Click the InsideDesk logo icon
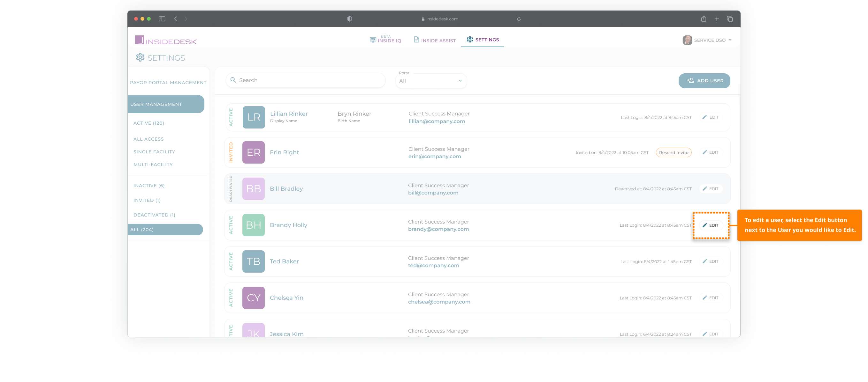 tap(139, 40)
